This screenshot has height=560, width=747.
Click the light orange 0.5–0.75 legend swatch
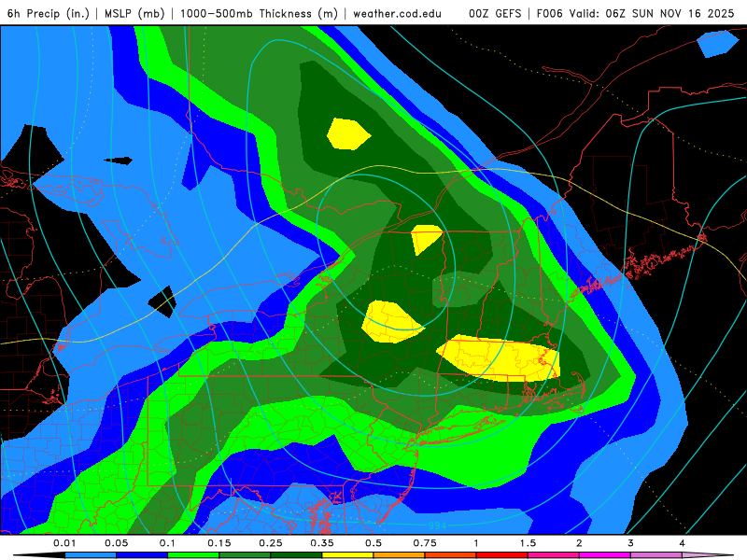[400, 555]
